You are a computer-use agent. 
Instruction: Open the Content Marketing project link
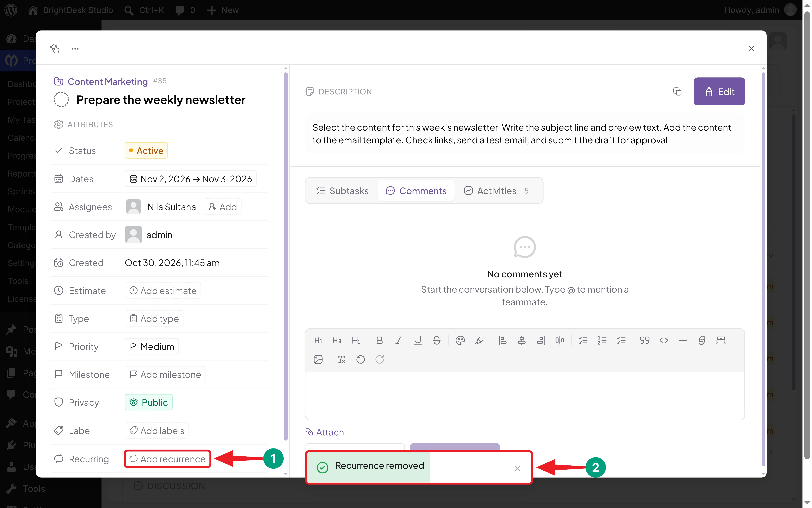[107, 82]
